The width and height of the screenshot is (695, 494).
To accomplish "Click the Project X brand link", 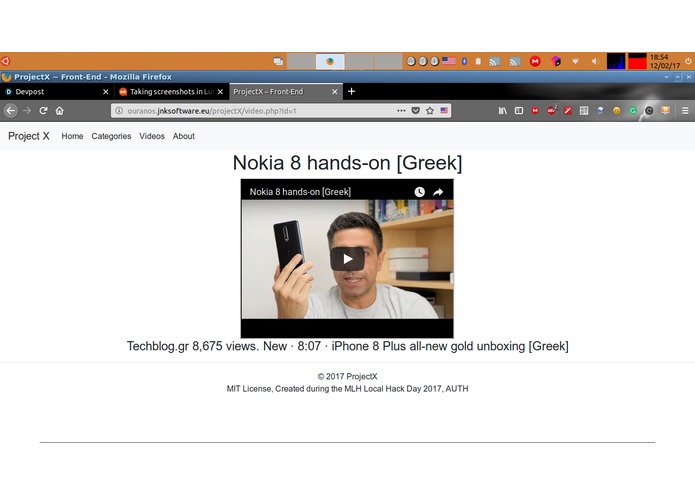I will click(x=29, y=136).
